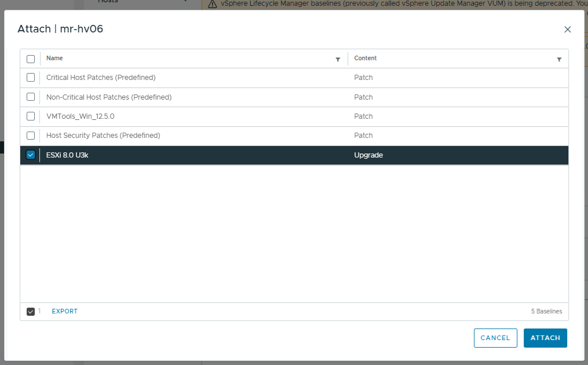Click Patch cell in Non-Critical Host Patches row
The image size is (588, 365).
[x=363, y=97]
